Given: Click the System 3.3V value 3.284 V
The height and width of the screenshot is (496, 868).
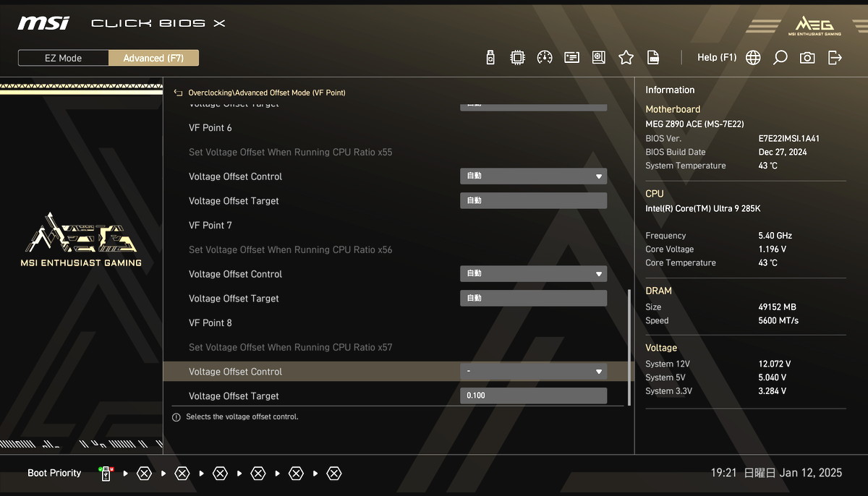Looking at the screenshot, I should [x=773, y=392].
